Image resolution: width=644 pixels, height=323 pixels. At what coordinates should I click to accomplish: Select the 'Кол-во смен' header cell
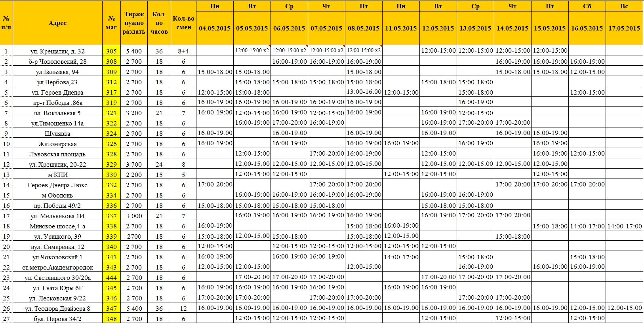tap(183, 23)
